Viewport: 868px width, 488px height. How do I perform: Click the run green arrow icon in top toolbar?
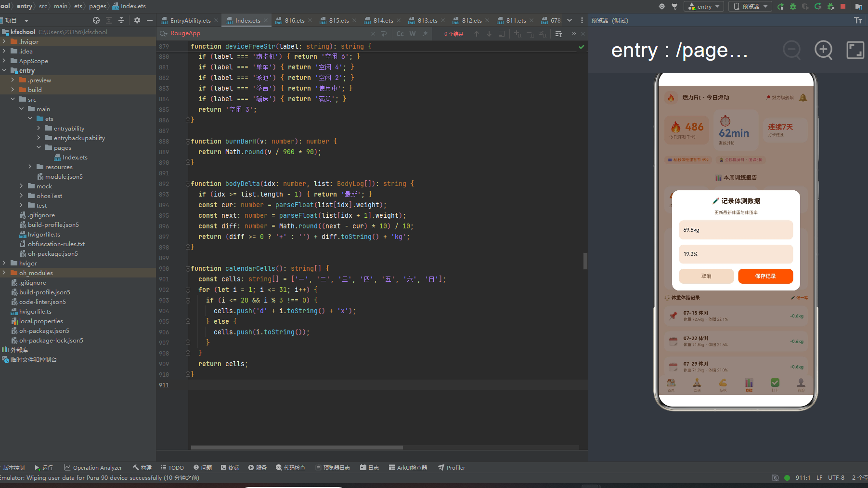click(780, 6)
